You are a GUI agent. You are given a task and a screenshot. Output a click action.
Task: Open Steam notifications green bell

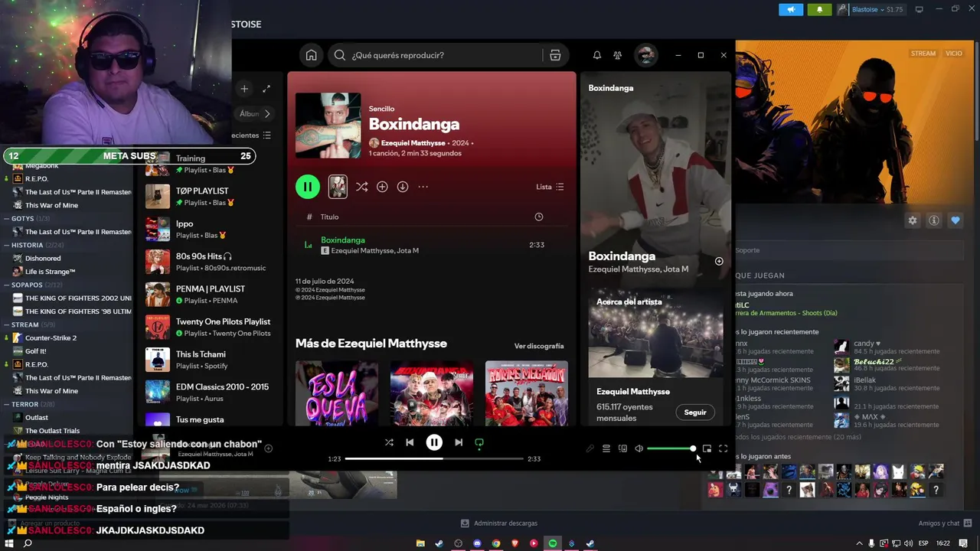pyautogui.click(x=819, y=9)
